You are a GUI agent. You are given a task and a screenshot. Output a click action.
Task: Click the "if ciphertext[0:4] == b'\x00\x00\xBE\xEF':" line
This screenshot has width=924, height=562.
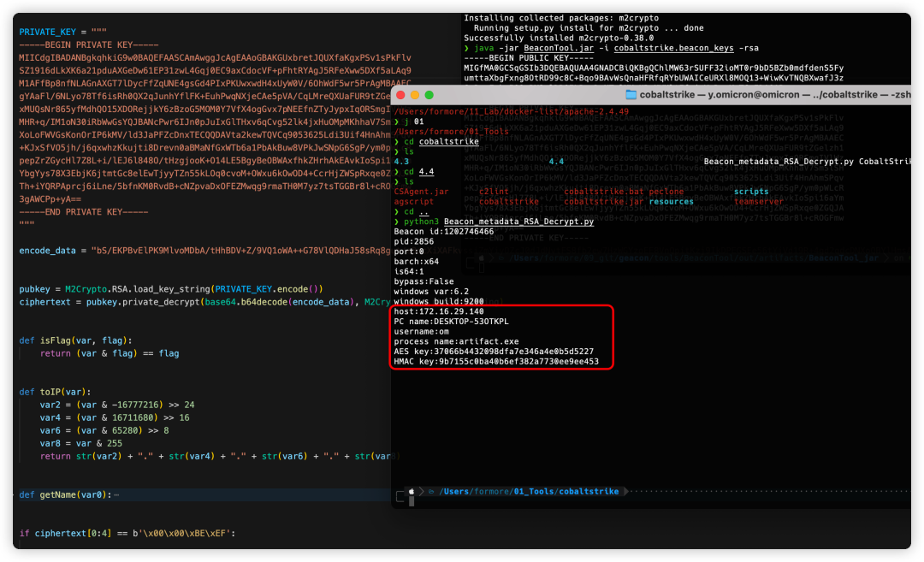[x=127, y=533]
